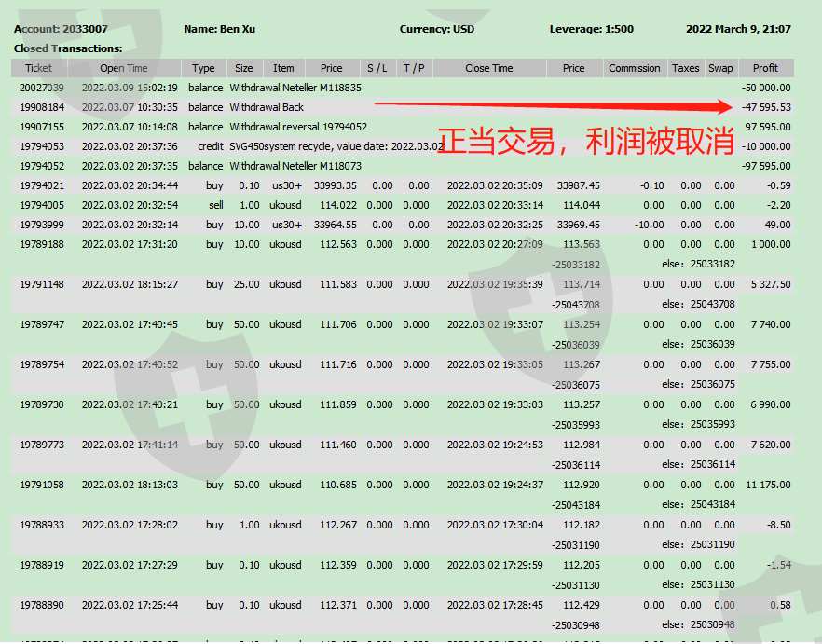Click the Profit column header
The height and width of the screenshot is (644, 822).
765,68
